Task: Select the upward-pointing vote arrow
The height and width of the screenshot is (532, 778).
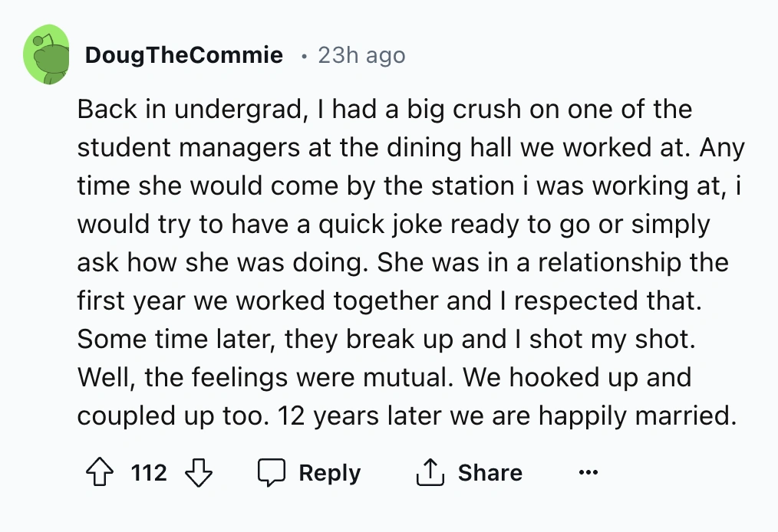Action: (x=98, y=473)
